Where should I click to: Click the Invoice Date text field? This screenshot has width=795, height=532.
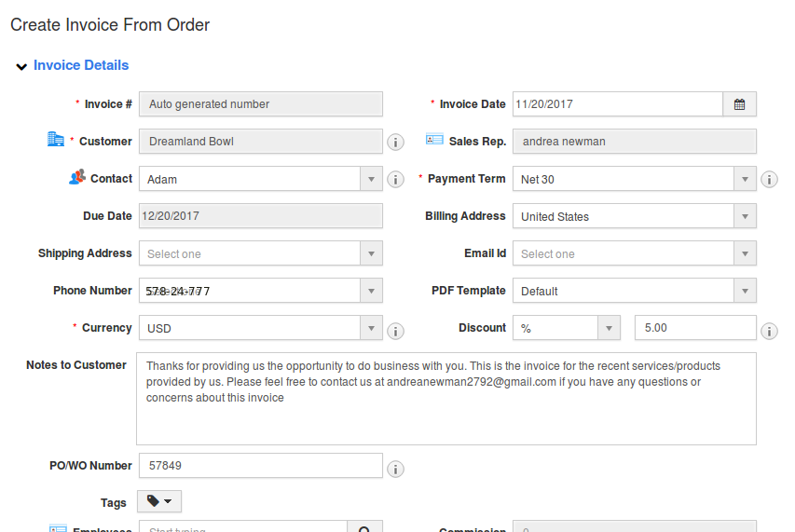tap(618, 104)
